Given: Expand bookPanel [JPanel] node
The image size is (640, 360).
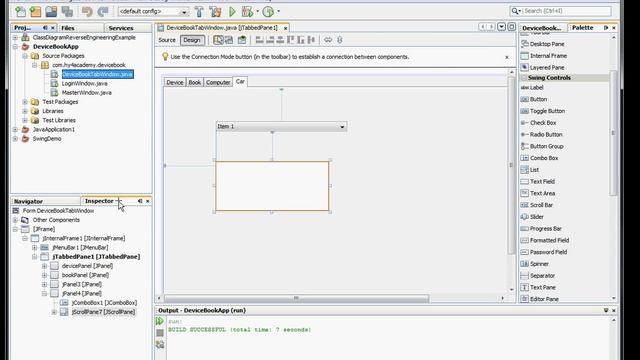Looking at the screenshot, I should point(44,275).
